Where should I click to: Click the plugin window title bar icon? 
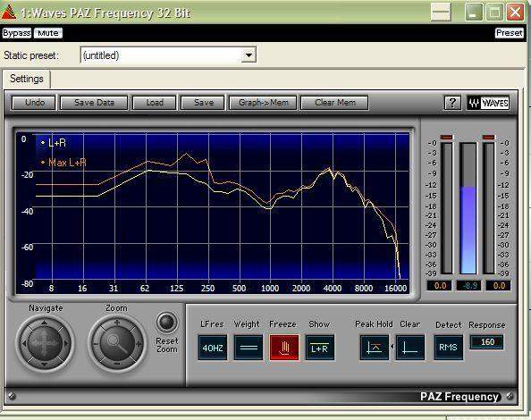coord(9,13)
